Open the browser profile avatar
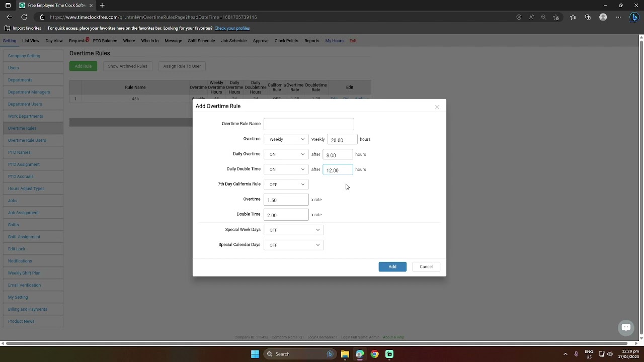Image resolution: width=644 pixels, height=362 pixels. coord(603,17)
